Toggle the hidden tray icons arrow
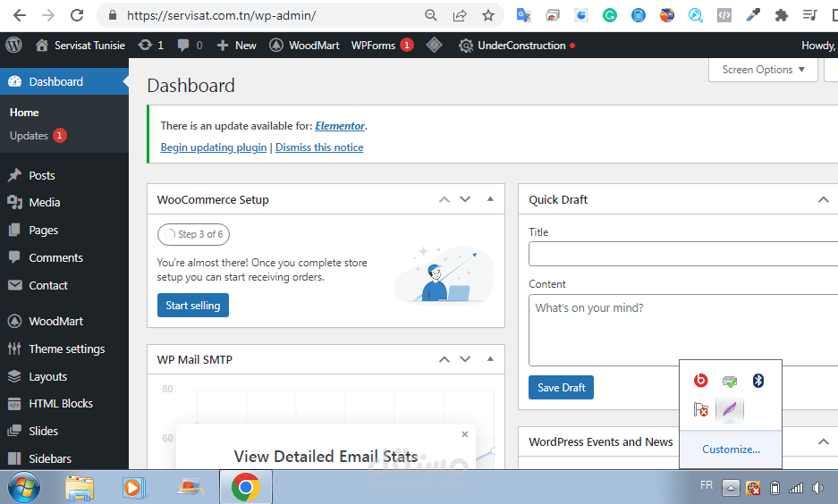The width and height of the screenshot is (838, 504). coord(731,487)
